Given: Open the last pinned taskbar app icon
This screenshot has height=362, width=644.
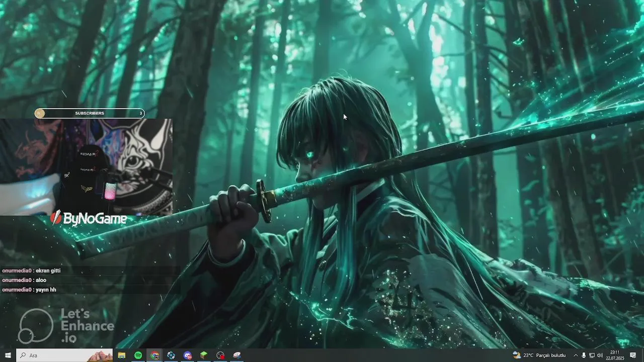Looking at the screenshot, I should click(x=237, y=355).
